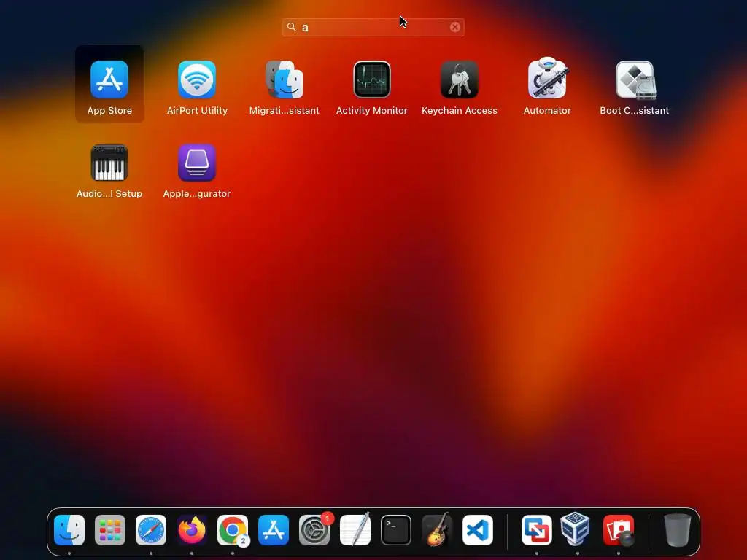Launch AirPort Utility

[197, 79]
